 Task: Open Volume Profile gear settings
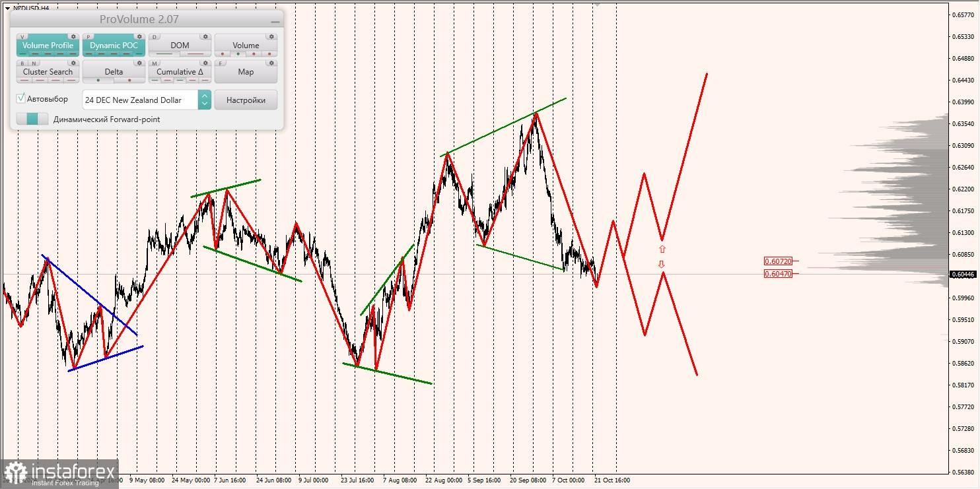pyautogui.click(x=74, y=37)
